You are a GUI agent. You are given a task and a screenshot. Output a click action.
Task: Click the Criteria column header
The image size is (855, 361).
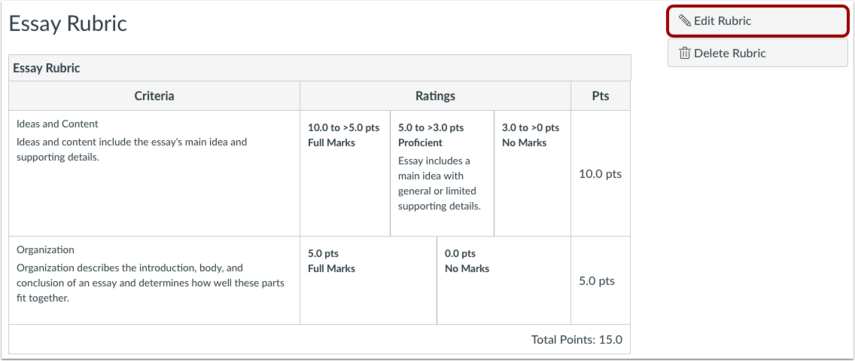tap(154, 97)
